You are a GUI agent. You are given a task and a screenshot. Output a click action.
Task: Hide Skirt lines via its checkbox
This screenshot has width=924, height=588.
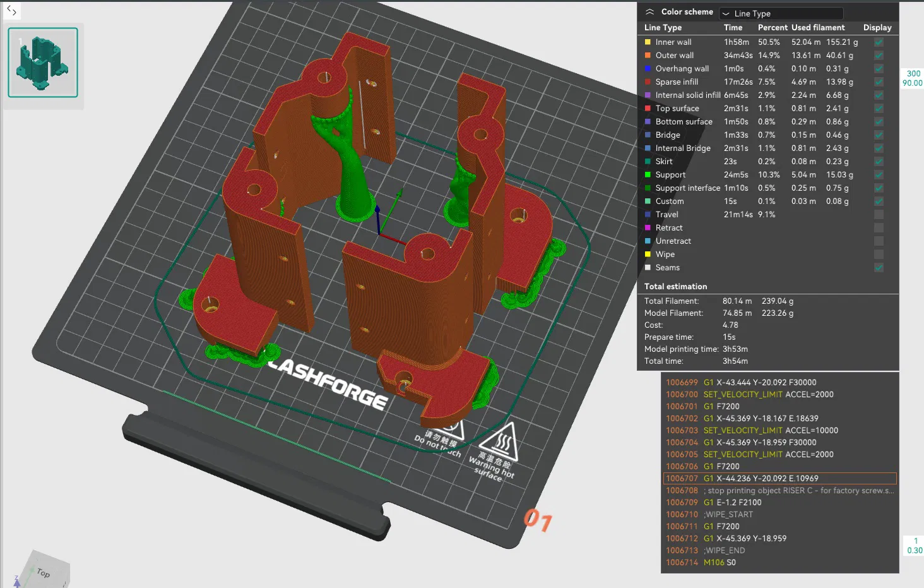coord(879,162)
